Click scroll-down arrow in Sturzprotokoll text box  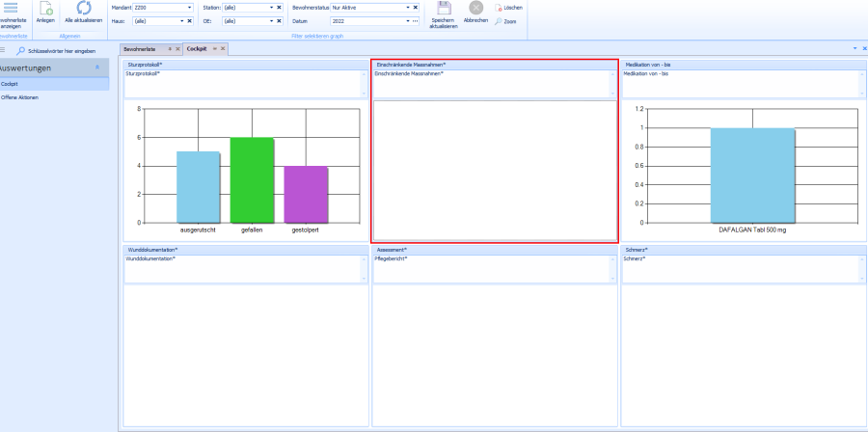click(x=364, y=94)
